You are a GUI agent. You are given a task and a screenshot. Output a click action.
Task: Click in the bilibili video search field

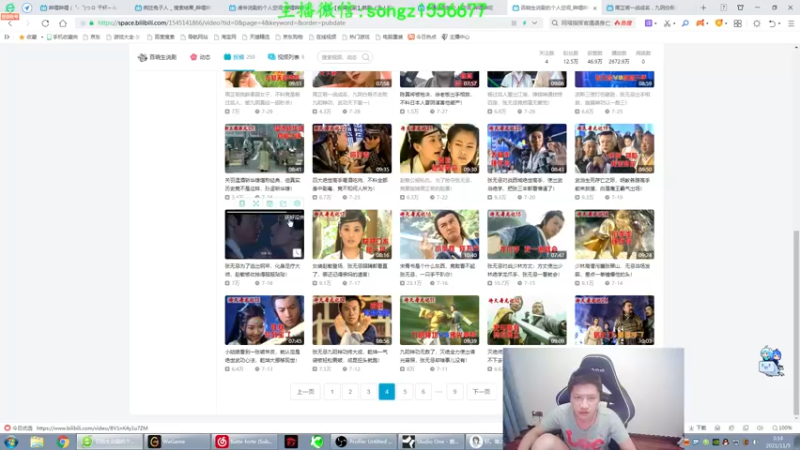(x=339, y=57)
